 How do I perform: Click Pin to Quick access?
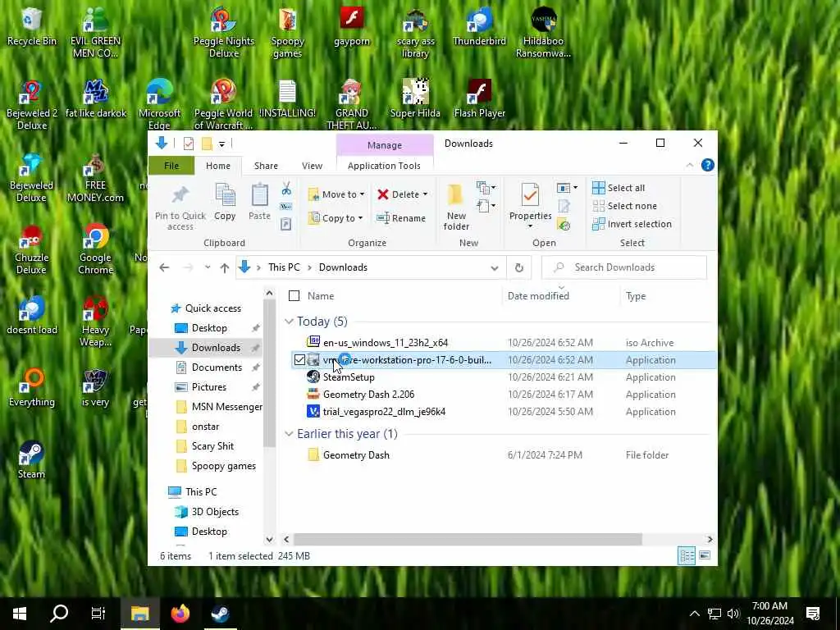pos(180,208)
